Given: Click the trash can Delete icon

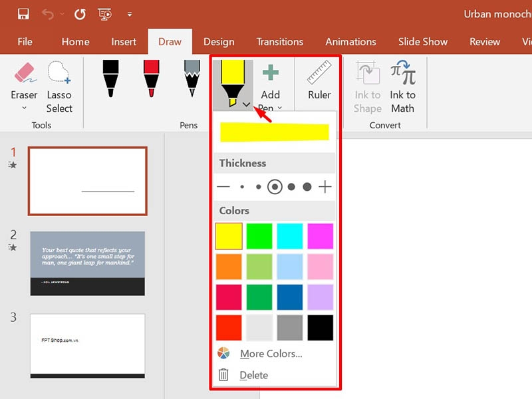Looking at the screenshot, I should tap(223, 375).
